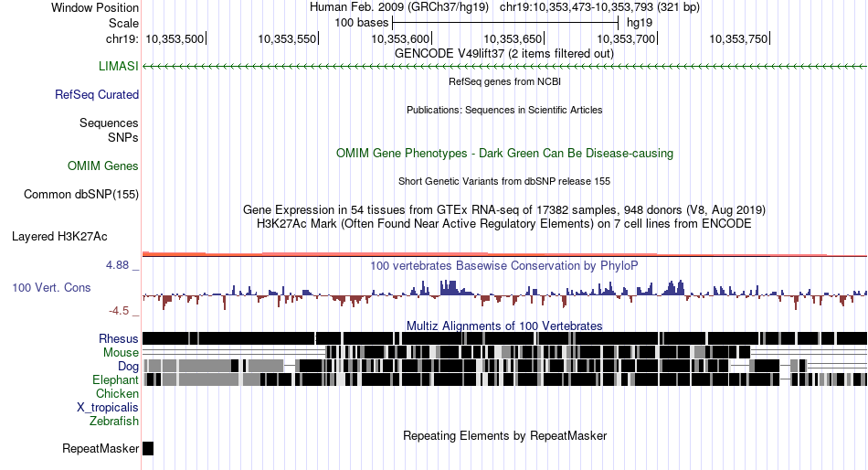
Task: Click the LIMASI gene track label
Action: [x=119, y=66]
